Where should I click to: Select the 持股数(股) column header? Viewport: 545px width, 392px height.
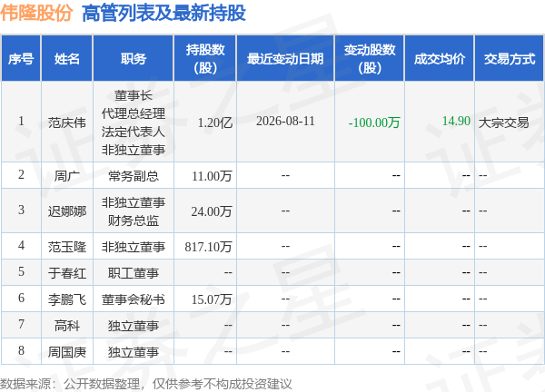[x=205, y=58]
